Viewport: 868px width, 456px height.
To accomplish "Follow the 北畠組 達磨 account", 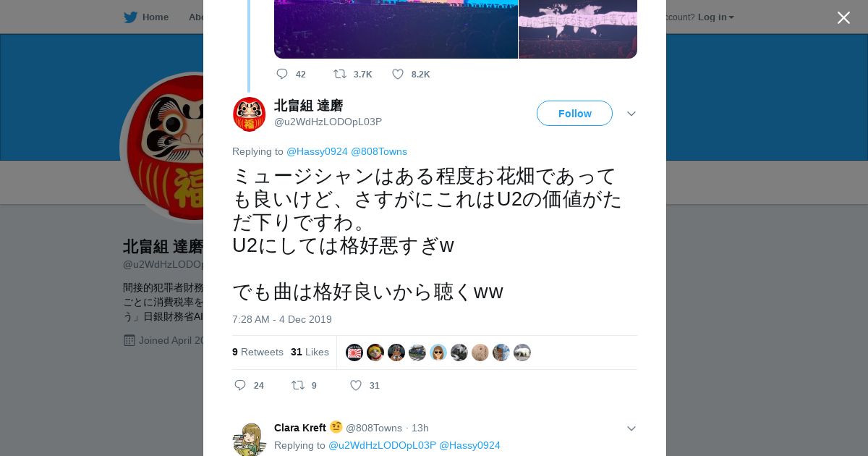I will [x=574, y=114].
